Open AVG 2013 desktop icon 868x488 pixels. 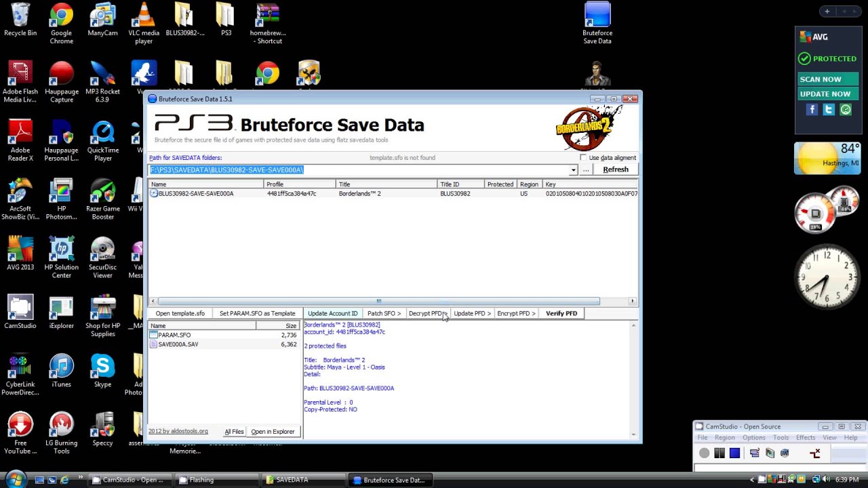tap(20, 254)
